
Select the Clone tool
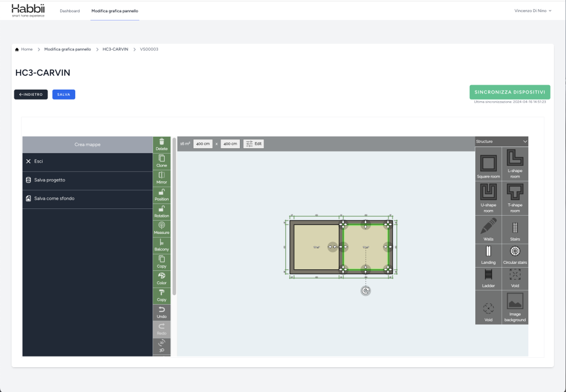pyautogui.click(x=161, y=161)
